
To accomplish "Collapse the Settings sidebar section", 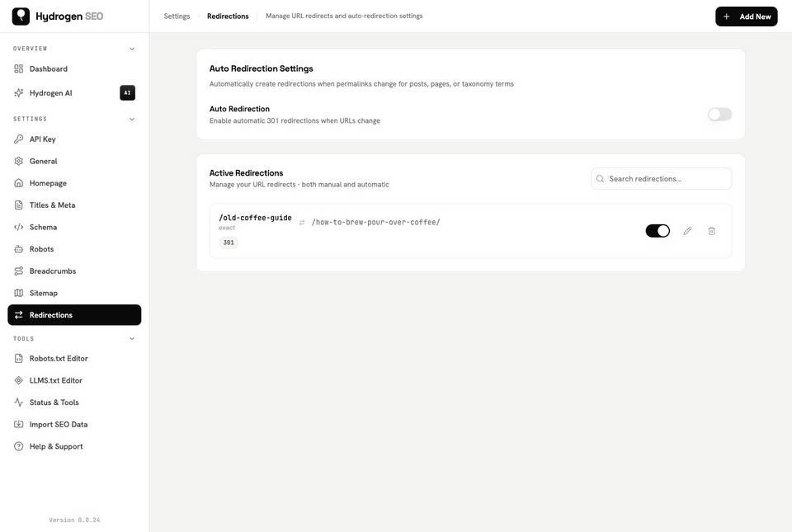I will point(132,119).
